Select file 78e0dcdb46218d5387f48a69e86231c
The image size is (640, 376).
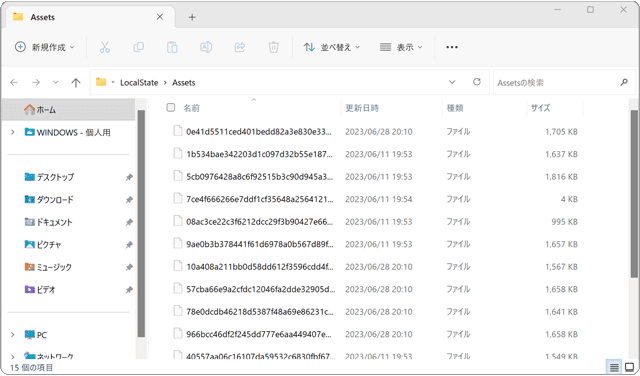point(260,311)
